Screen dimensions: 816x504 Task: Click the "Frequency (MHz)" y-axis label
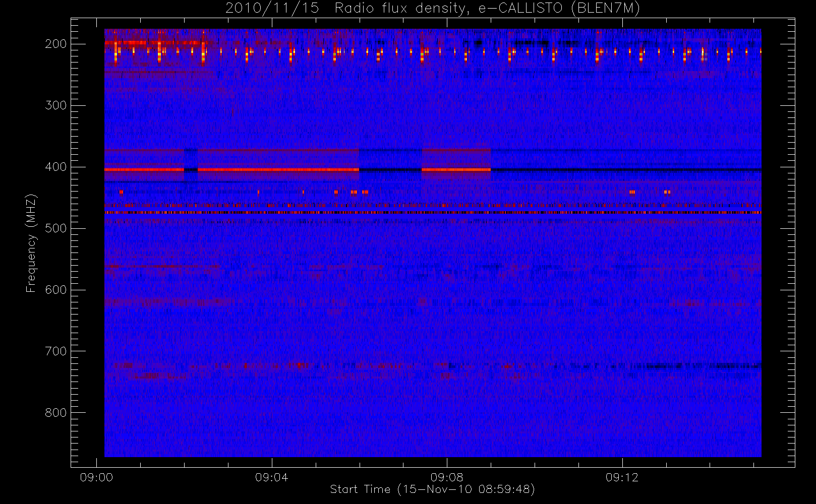point(31,243)
